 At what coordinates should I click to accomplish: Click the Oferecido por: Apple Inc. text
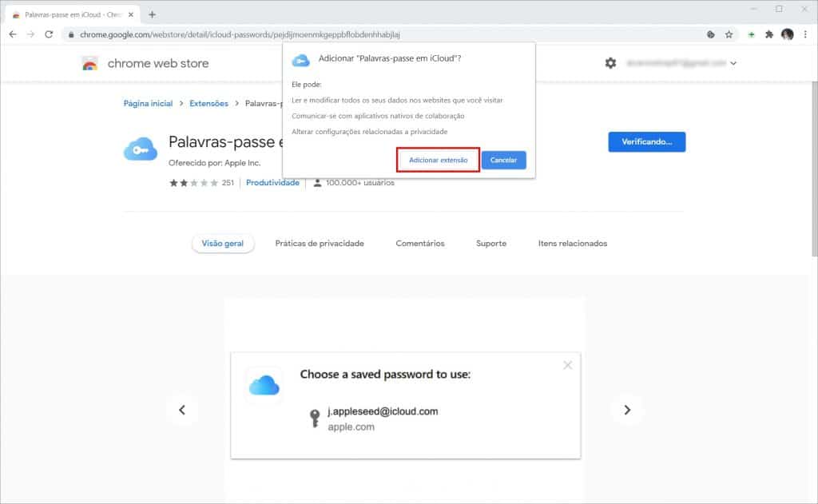tap(214, 163)
